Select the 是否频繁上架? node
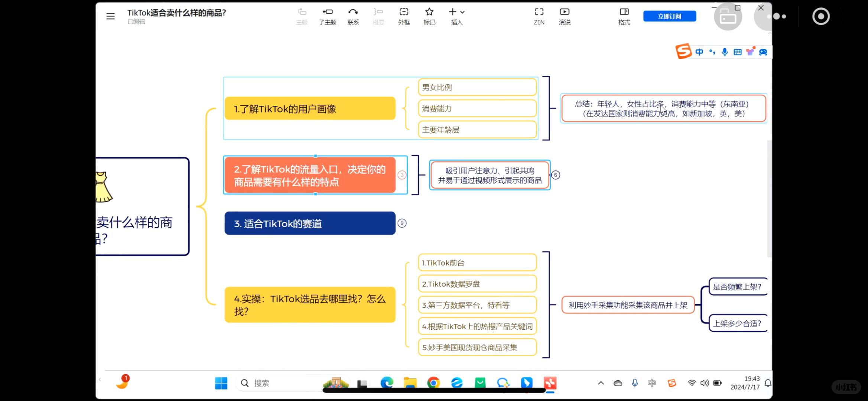 [x=738, y=287]
